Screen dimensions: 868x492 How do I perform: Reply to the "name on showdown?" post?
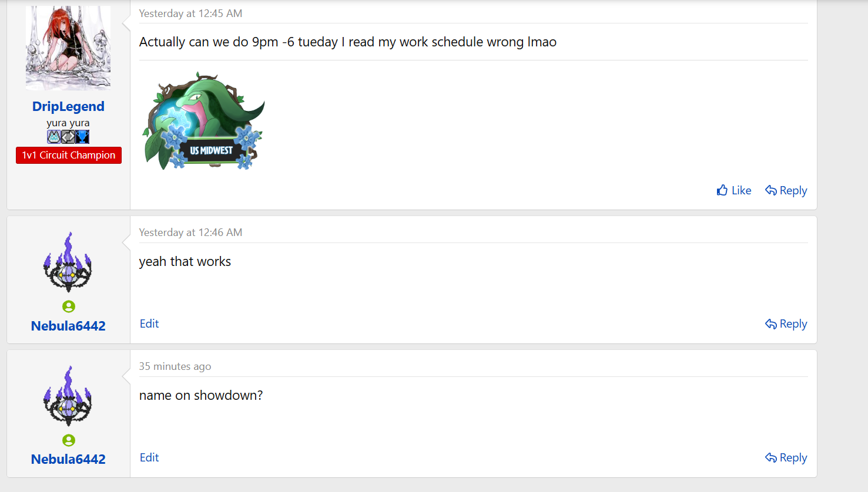[x=786, y=457]
